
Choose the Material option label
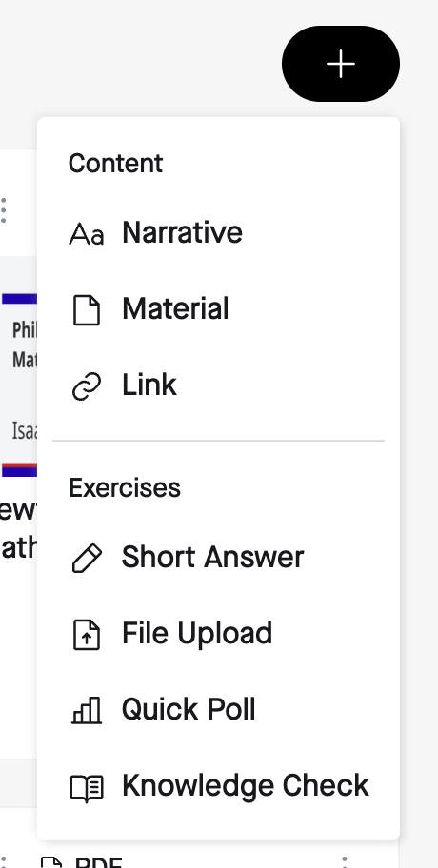click(x=175, y=308)
